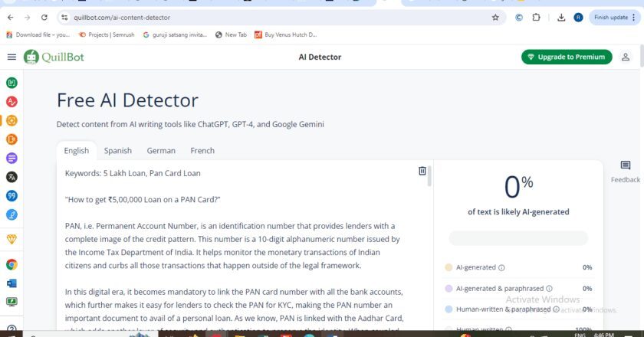Show info for AI-generated label
This screenshot has height=337, width=644.
tap(501, 267)
